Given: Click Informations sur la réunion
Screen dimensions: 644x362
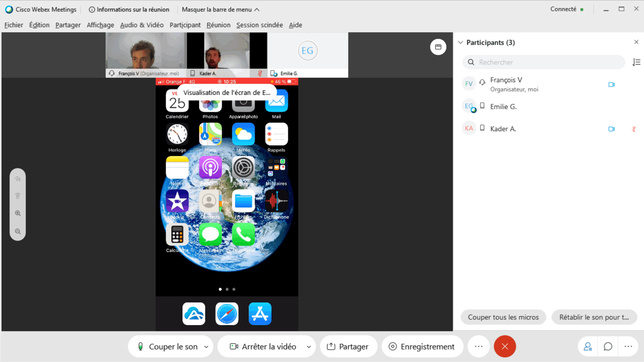Looking at the screenshot, I should (129, 10).
